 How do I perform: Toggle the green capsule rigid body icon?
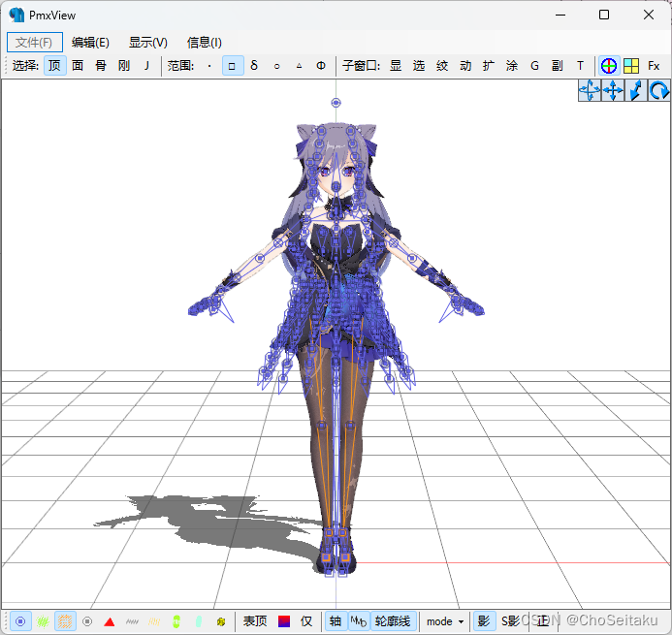tap(176, 621)
